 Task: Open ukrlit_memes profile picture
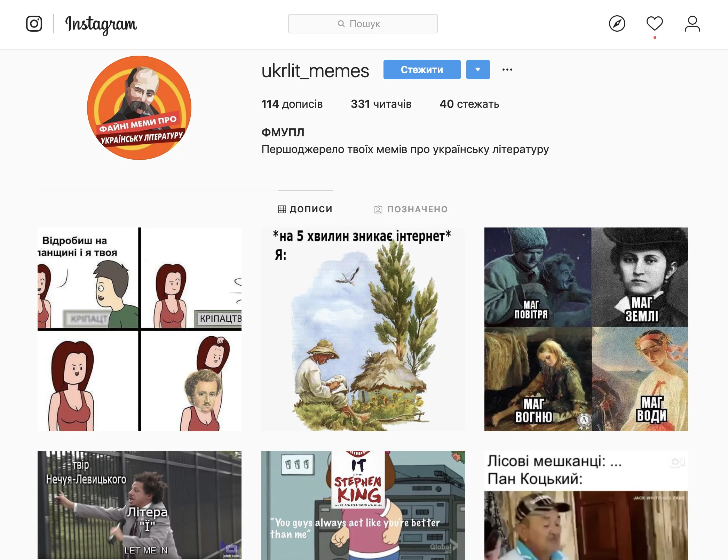[139, 108]
